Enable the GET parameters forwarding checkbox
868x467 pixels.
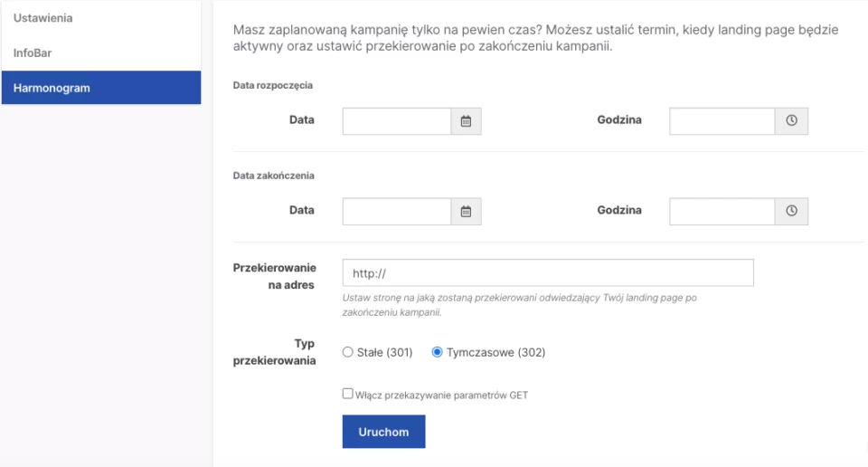point(348,394)
